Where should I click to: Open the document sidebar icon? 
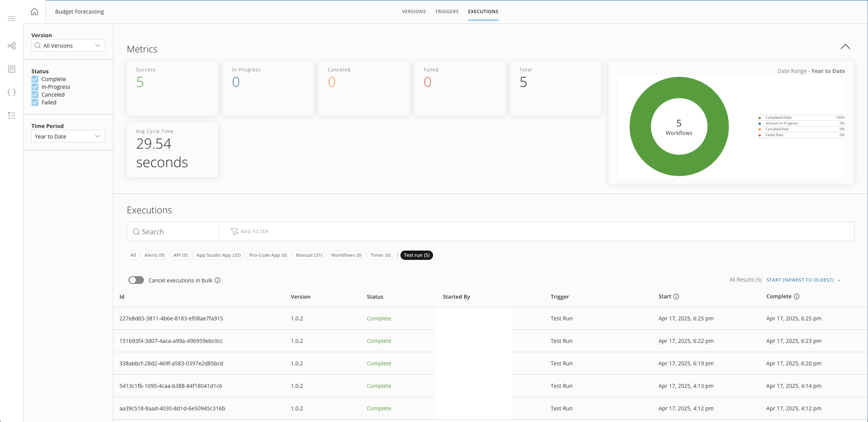pyautogui.click(x=12, y=69)
